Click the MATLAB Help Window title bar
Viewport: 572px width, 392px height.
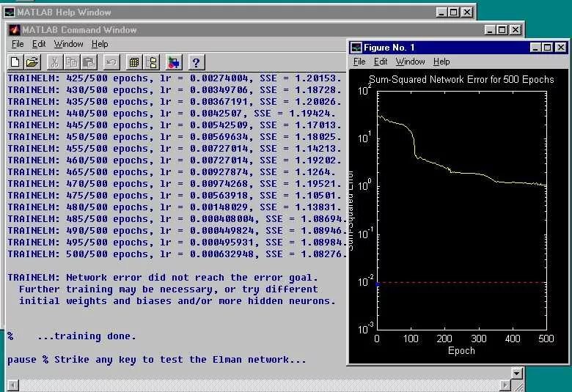[239, 12]
